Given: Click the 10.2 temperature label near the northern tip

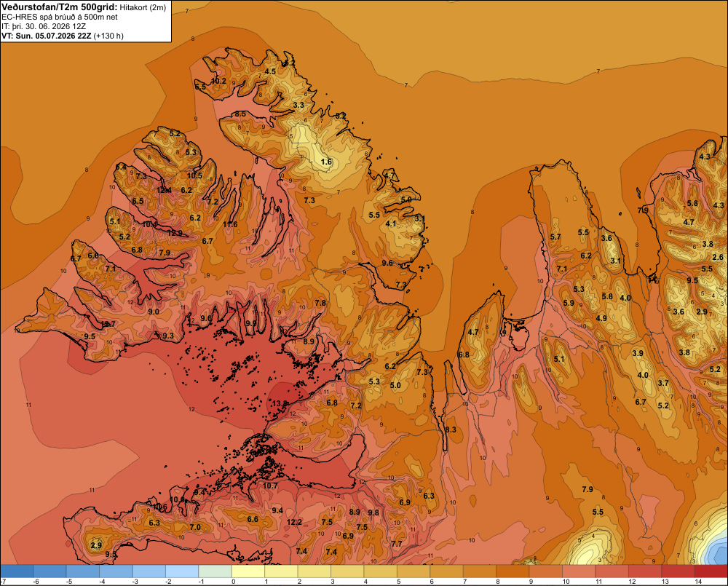Looking at the screenshot, I should point(218,81).
